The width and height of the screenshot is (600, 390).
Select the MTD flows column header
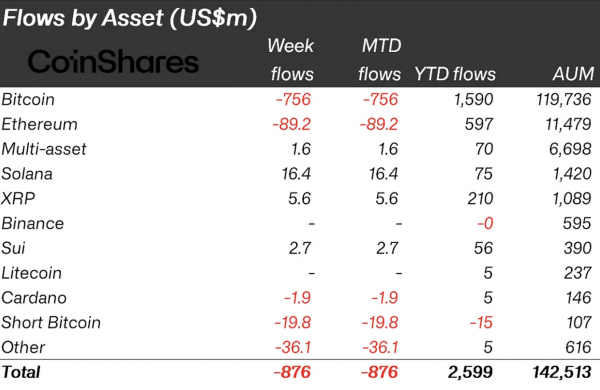[380, 60]
